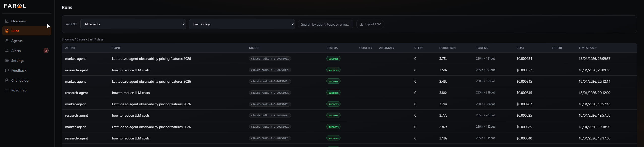The width and height of the screenshot is (644, 147).
Task: Click tokens cell 285in / 201out
Action: click(x=485, y=70)
